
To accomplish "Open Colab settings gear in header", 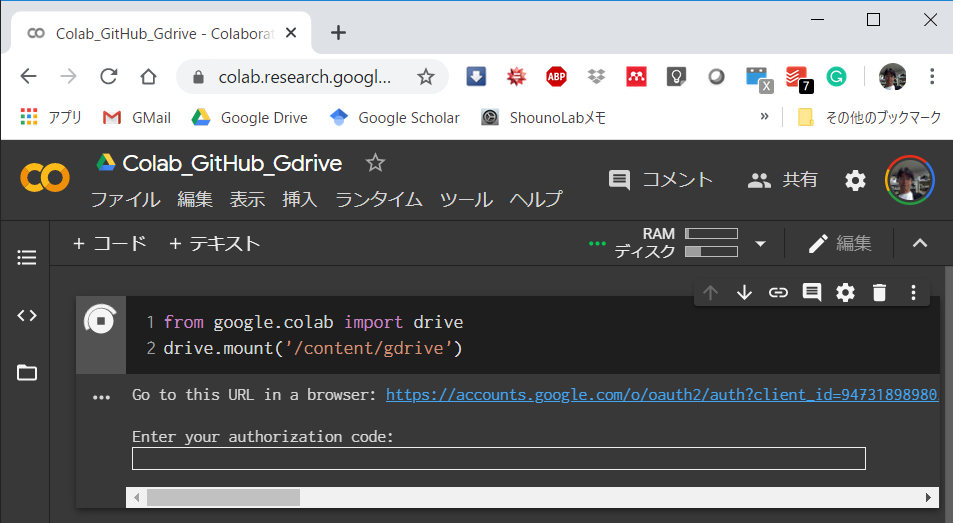I will (855, 180).
